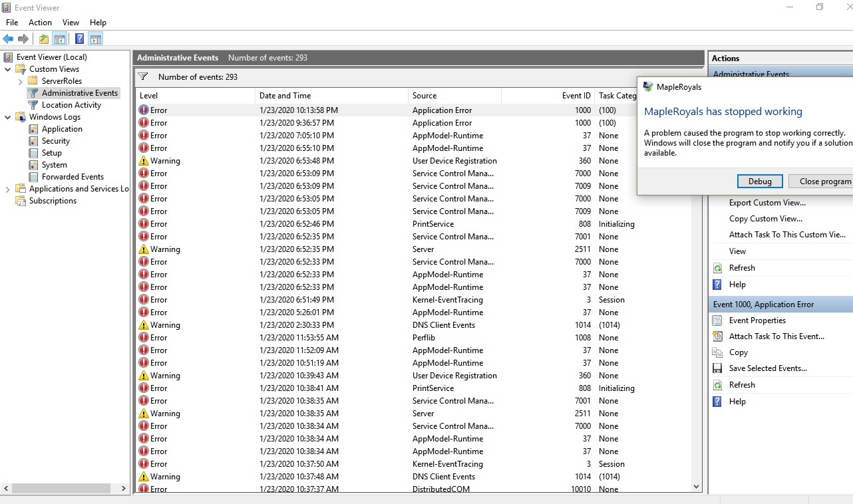Screen dimensions: 853x504
Task: Click the Event Properties icon in Actions
Action: (717, 320)
